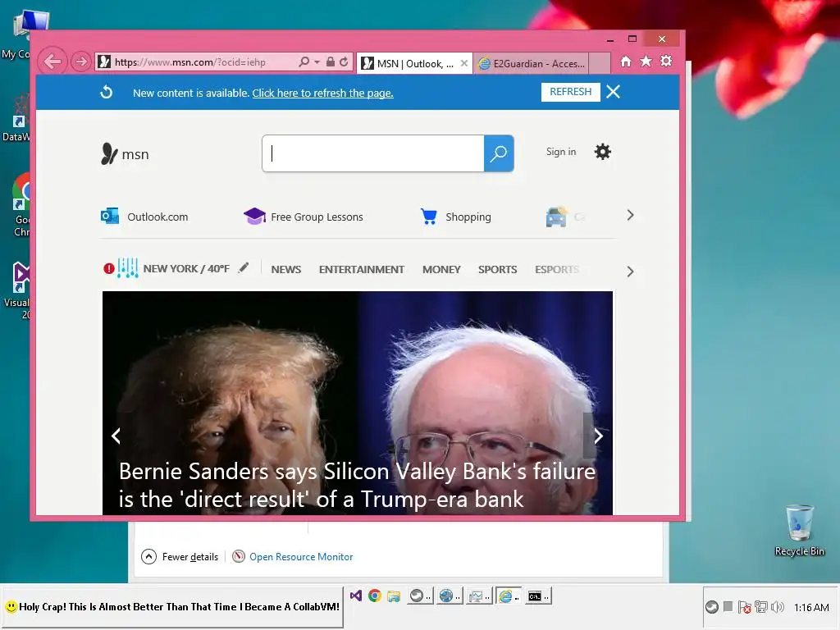The image size is (840, 630).
Task: Click the car icon shortcut
Action: (x=556, y=217)
